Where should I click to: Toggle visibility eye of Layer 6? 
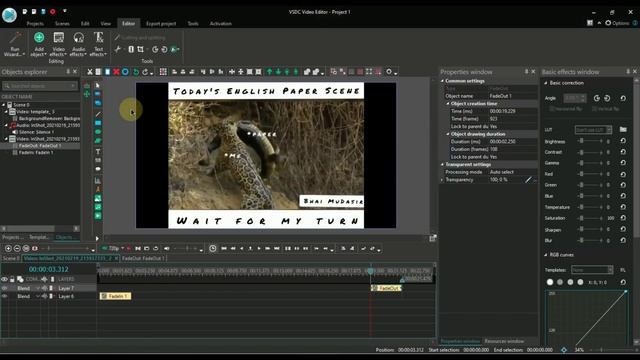pos(4,296)
